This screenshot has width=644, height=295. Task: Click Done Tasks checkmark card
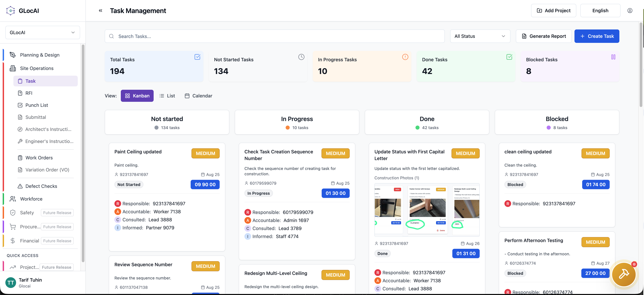point(466,66)
